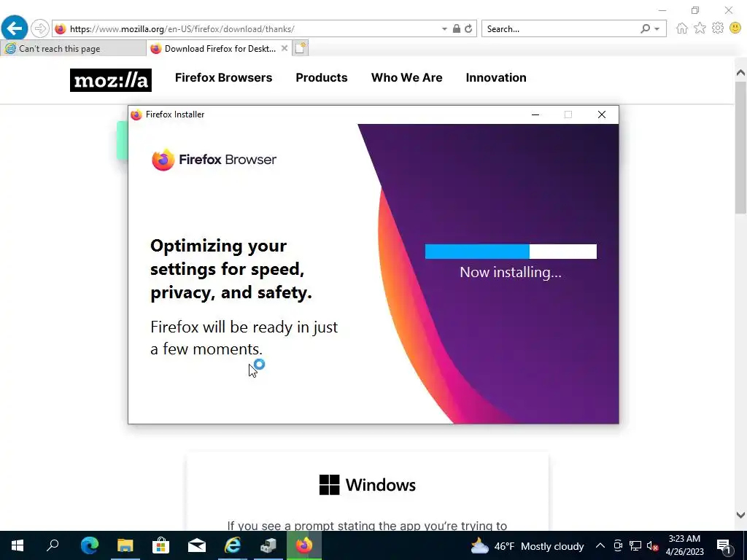Viewport: 747px width, 560px height.
Task: Click the smiley feedback icon
Action: (x=735, y=28)
